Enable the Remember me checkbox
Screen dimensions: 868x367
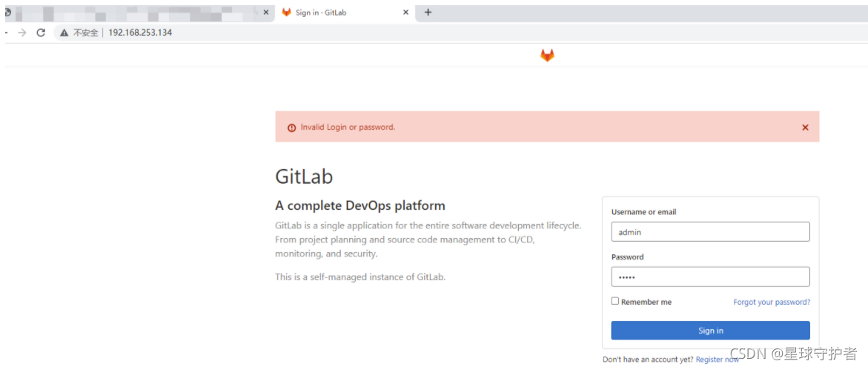pos(615,301)
